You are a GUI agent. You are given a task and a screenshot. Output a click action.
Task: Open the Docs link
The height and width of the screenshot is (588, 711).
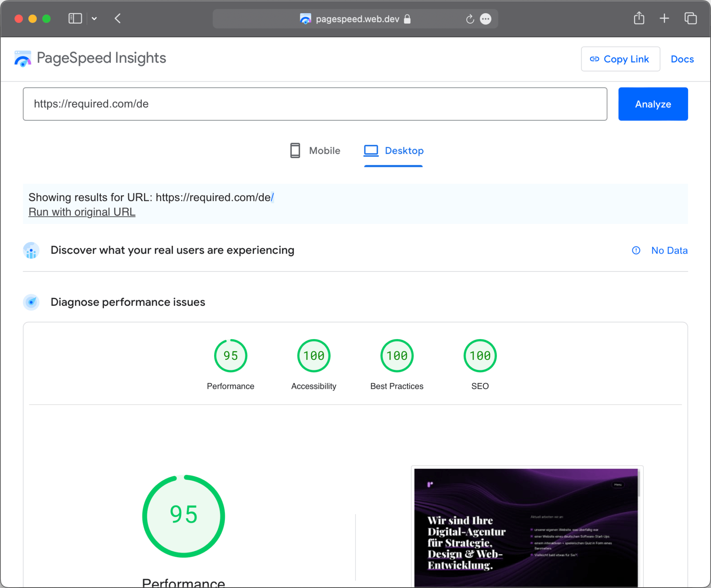click(682, 59)
